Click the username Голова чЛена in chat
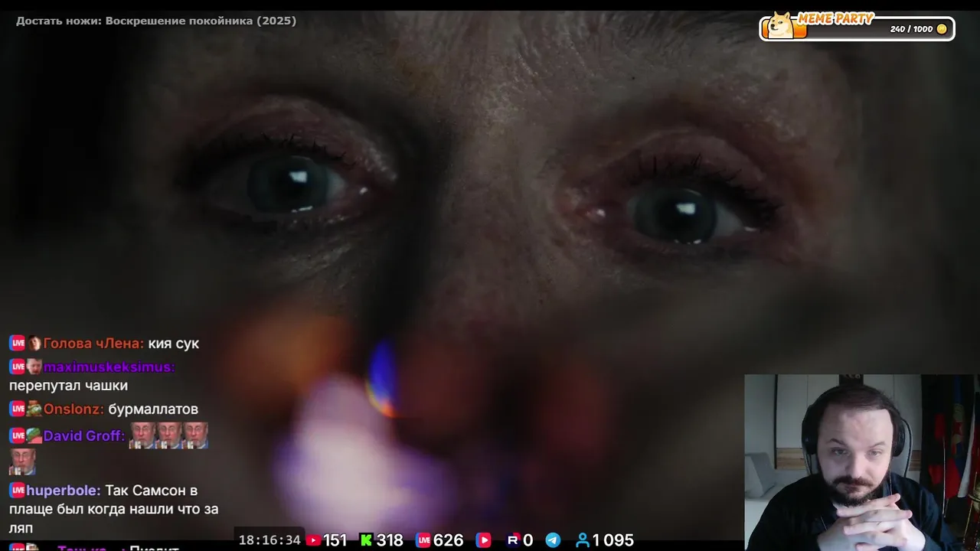Screen dimensions: 980x551 coord(93,344)
